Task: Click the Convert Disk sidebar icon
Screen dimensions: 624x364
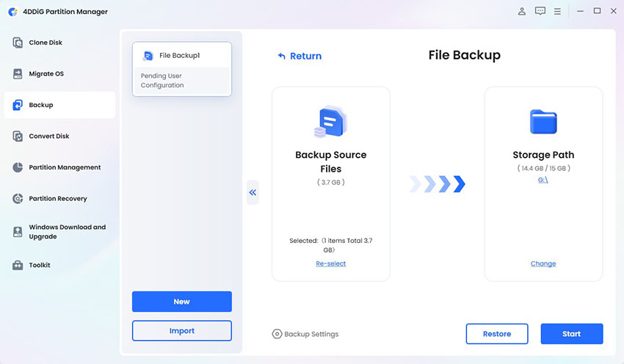Action: pos(18,136)
